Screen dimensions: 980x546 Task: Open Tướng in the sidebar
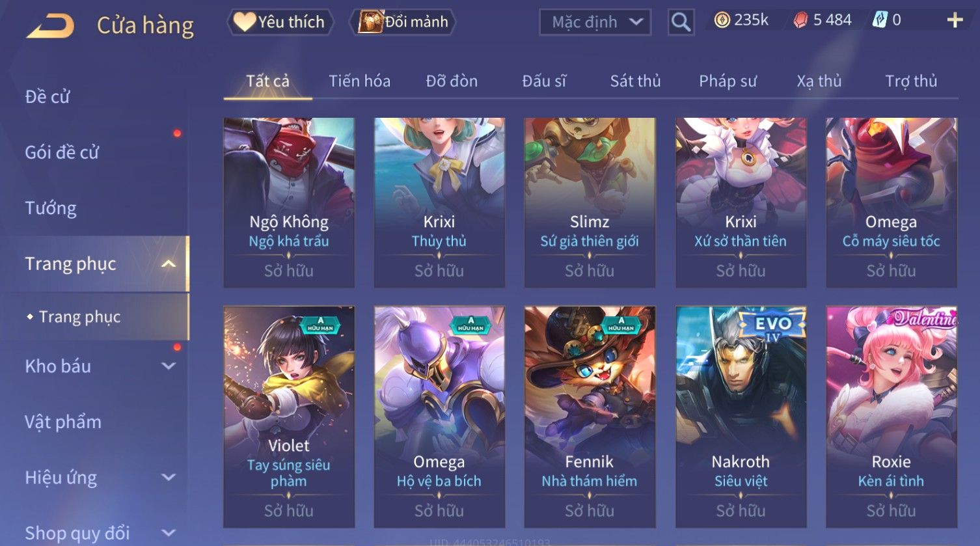(x=51, y=208)
